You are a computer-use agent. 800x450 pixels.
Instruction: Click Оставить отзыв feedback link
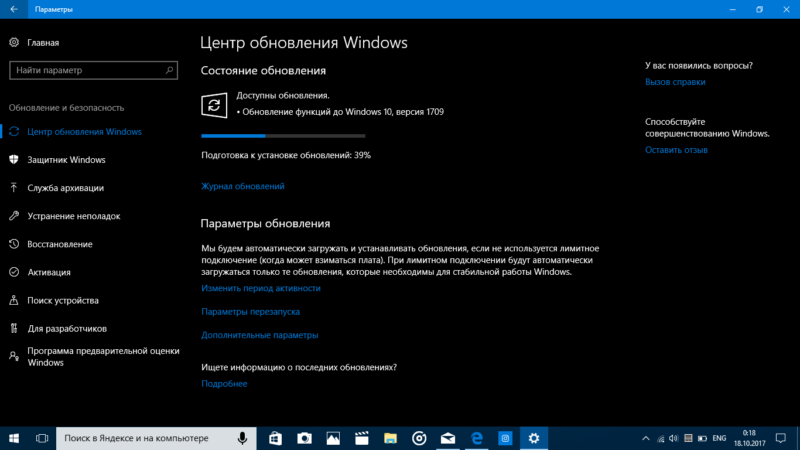[x=676, y=149]
